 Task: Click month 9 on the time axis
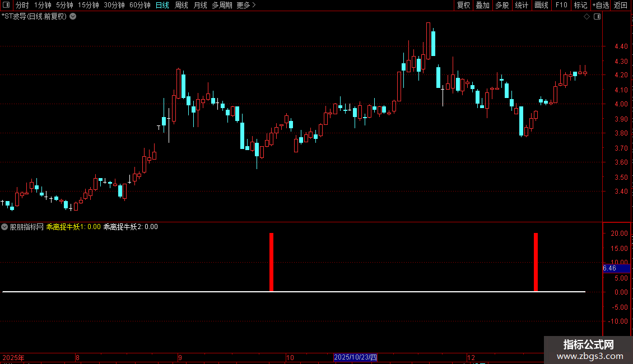tap(180, 357)
